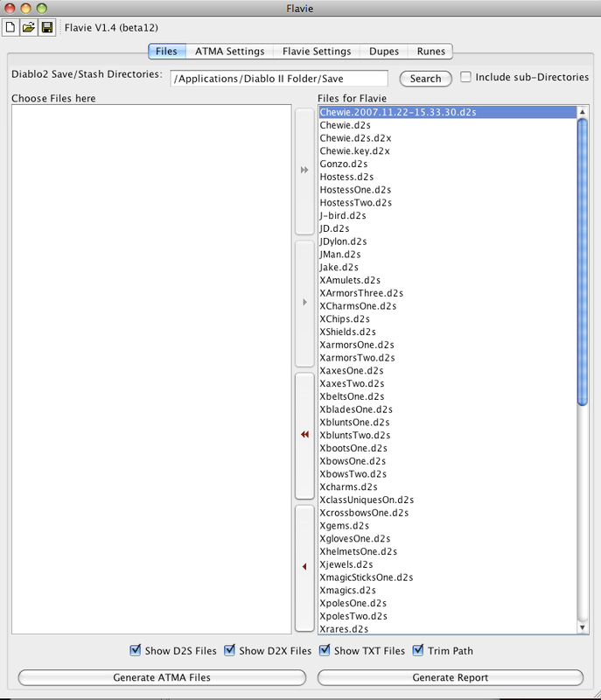Select XarmorsOne.d2s file
The width and height of the screenshot is (601, 700).
click(448, 346)
